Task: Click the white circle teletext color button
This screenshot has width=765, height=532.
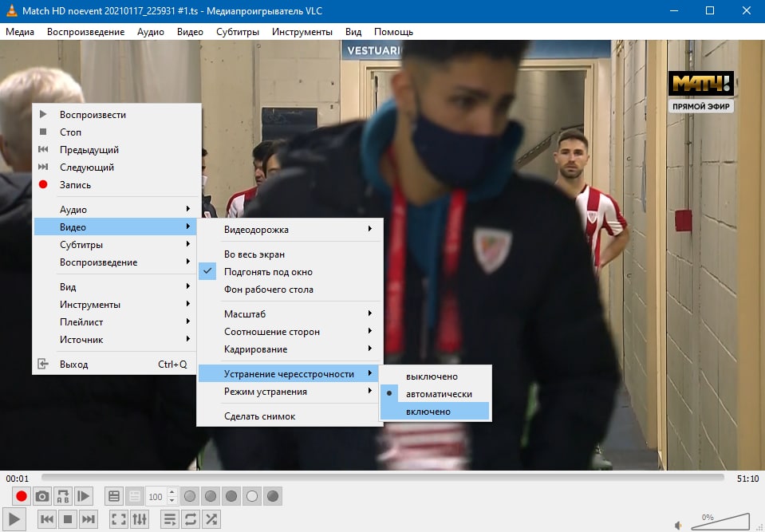Action: click(x=252, y=496)
